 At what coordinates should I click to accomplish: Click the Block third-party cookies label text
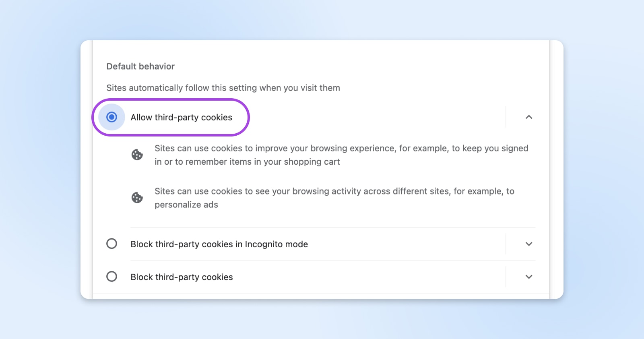[181, 277]
